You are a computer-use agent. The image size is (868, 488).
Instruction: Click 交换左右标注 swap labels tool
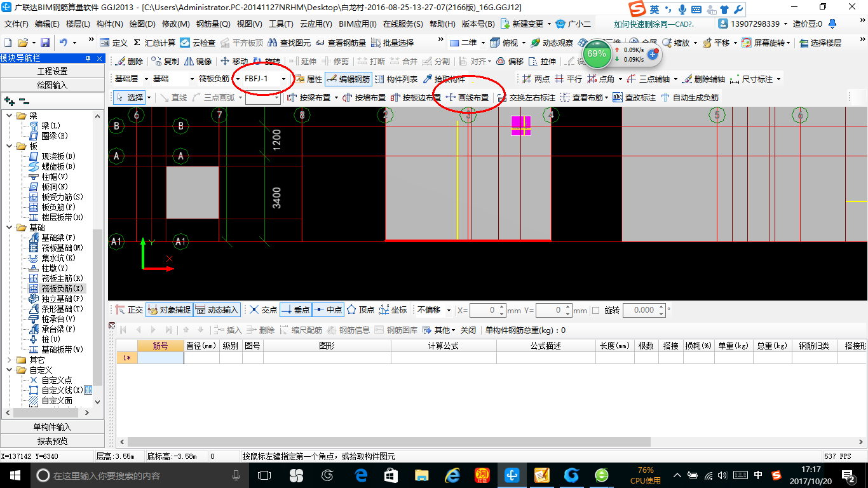tap(526, 97)
